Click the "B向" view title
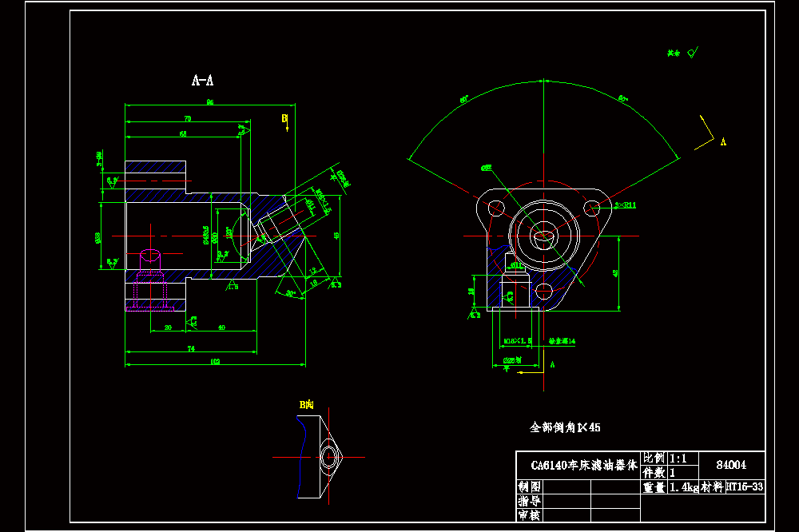 (306, 405)
